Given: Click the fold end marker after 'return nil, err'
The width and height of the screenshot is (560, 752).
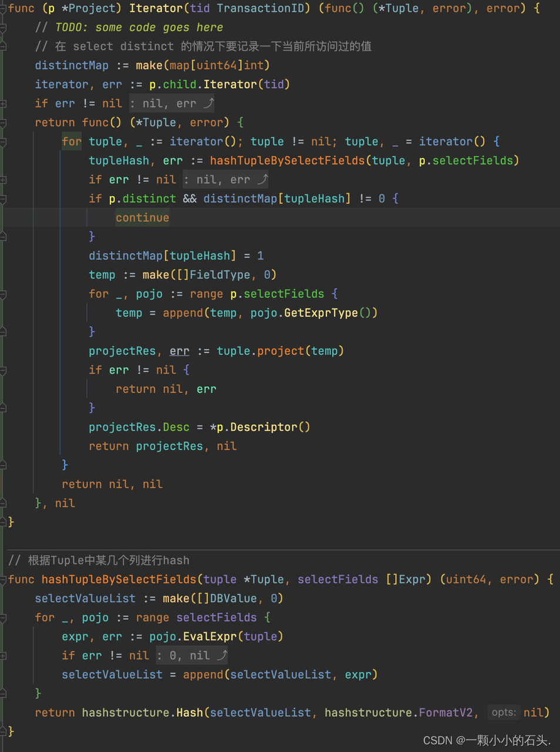Looking at the screenshot, I should point(3,407).
